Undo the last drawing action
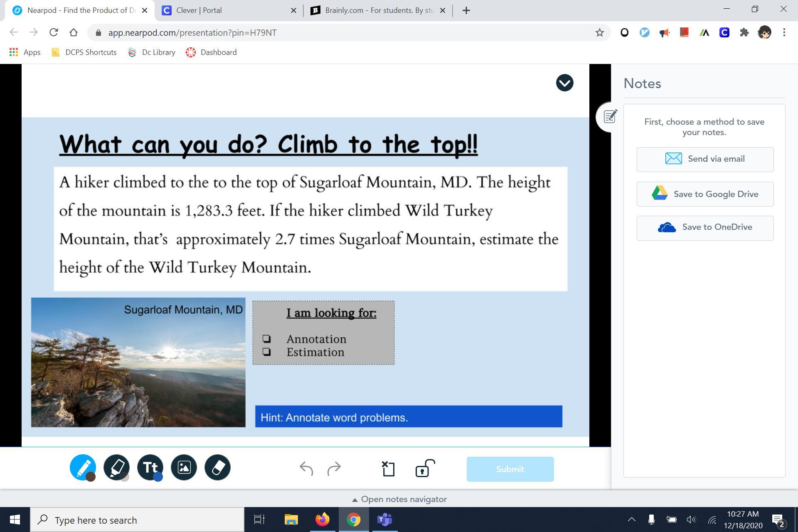Image resolution: width=798 pixels, height=532 pixels. 306,469
